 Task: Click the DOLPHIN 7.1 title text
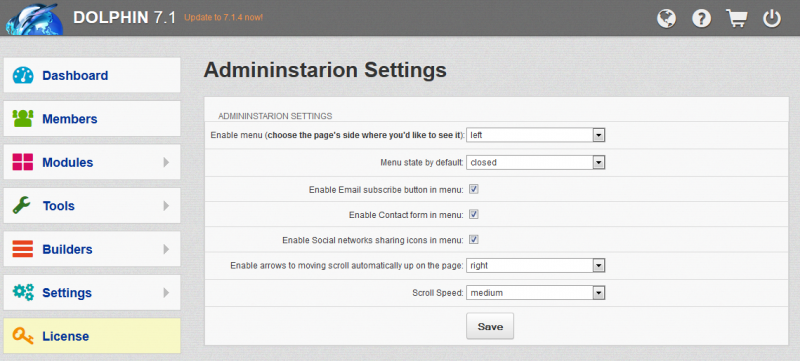point(124,17)
